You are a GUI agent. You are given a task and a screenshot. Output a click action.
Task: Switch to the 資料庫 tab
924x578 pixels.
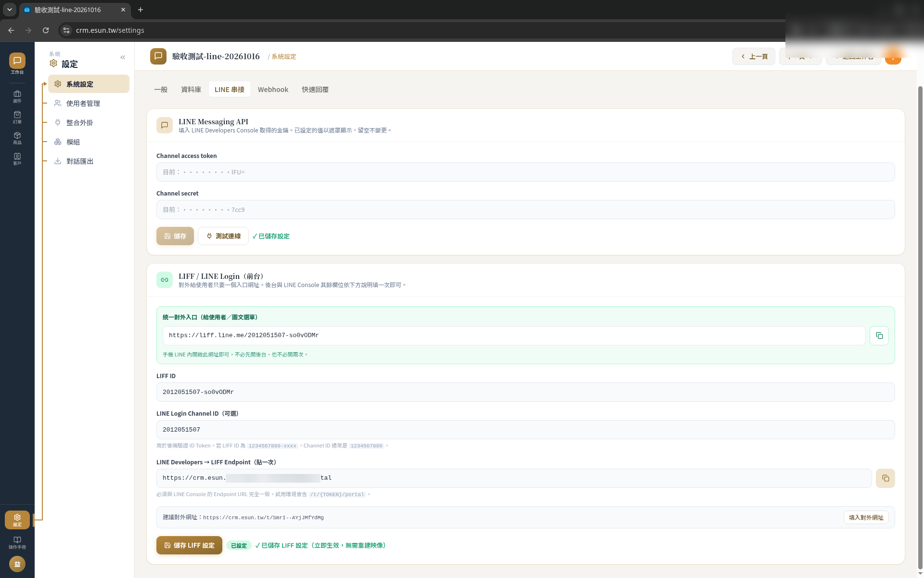[191, 90]
